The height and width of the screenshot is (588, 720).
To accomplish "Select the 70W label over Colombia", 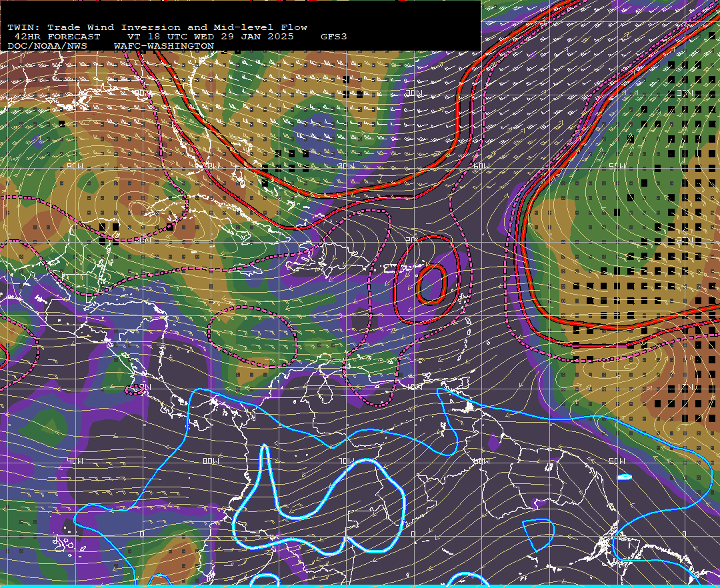I will pyautogui.click(x=346, y=461).
